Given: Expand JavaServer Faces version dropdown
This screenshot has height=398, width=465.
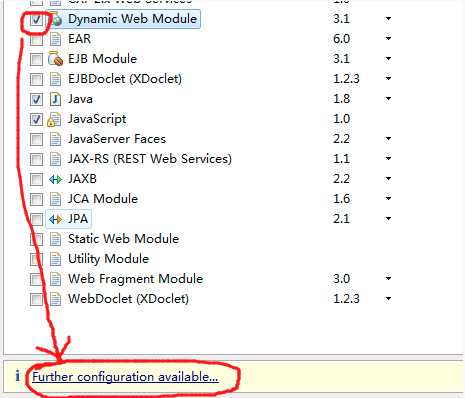Looking at the screenshot, I should click(388, 139).
